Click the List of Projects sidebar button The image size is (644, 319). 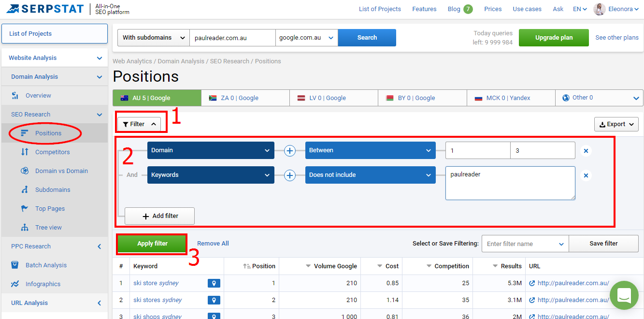[55, 34]
